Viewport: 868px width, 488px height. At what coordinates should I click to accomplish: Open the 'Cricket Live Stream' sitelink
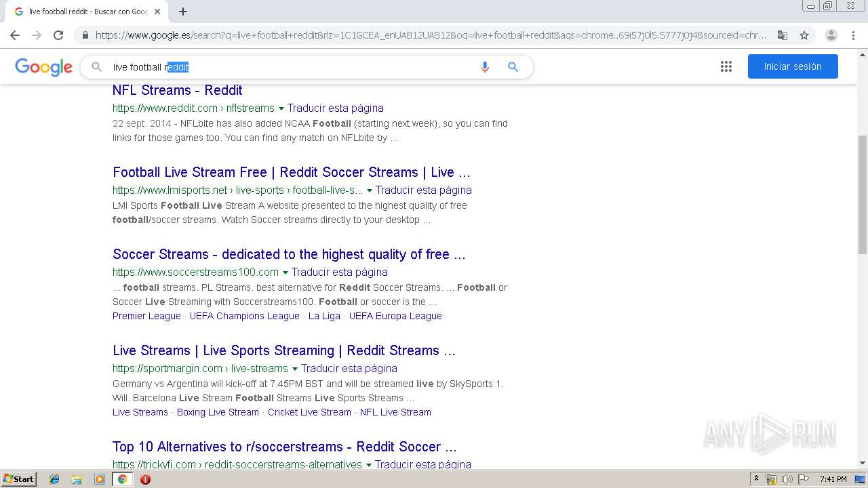pyautogui.click(x=309, y=412)
